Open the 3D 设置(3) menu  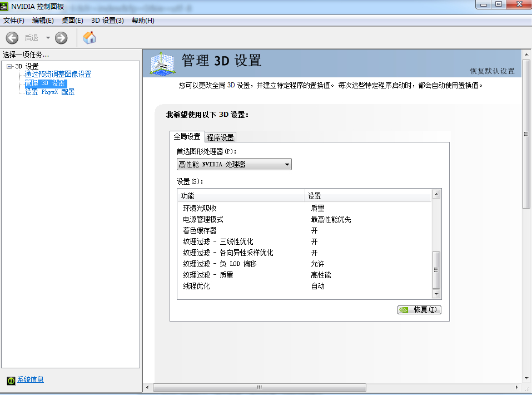pos(107,21)
